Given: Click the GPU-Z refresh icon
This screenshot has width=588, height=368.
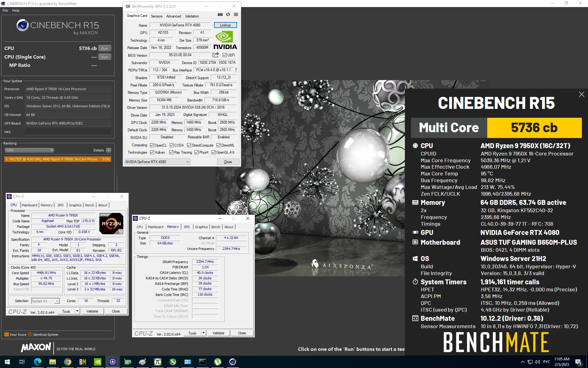Looking at the screenshot, I should 228,14.
